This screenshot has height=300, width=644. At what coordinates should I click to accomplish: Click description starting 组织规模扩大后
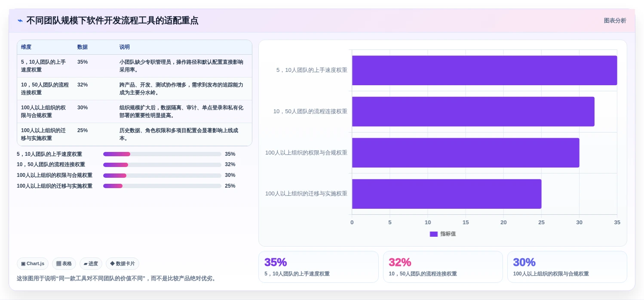click(181, 111)
